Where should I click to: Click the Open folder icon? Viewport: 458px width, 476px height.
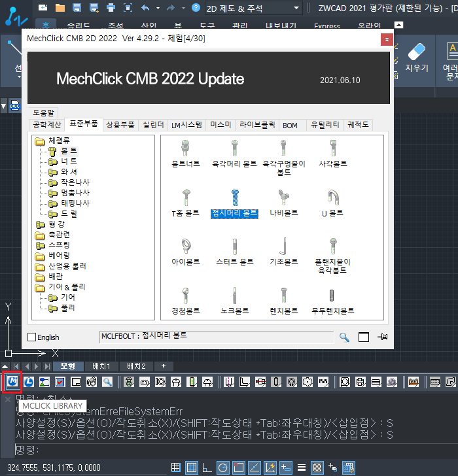(60, 8)
